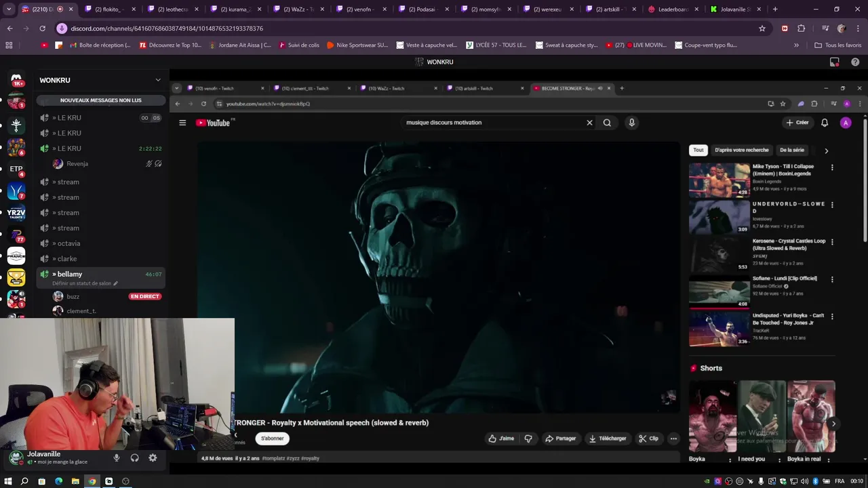The width and height of the screenshot is (868, 488).
Task: Open Windows Start menu
Action: point(8,481)
